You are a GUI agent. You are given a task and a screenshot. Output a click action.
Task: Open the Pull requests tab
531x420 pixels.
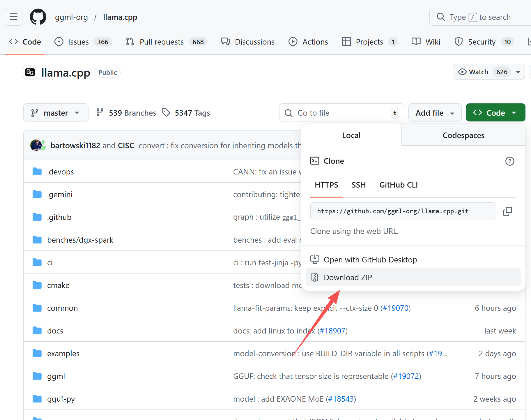tap(167, 42)
